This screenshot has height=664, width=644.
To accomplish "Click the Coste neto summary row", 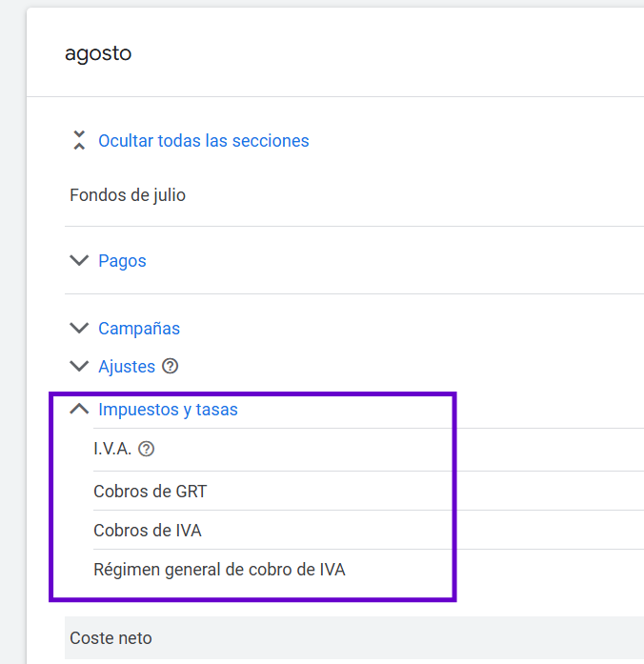I will tap(111, 638).
